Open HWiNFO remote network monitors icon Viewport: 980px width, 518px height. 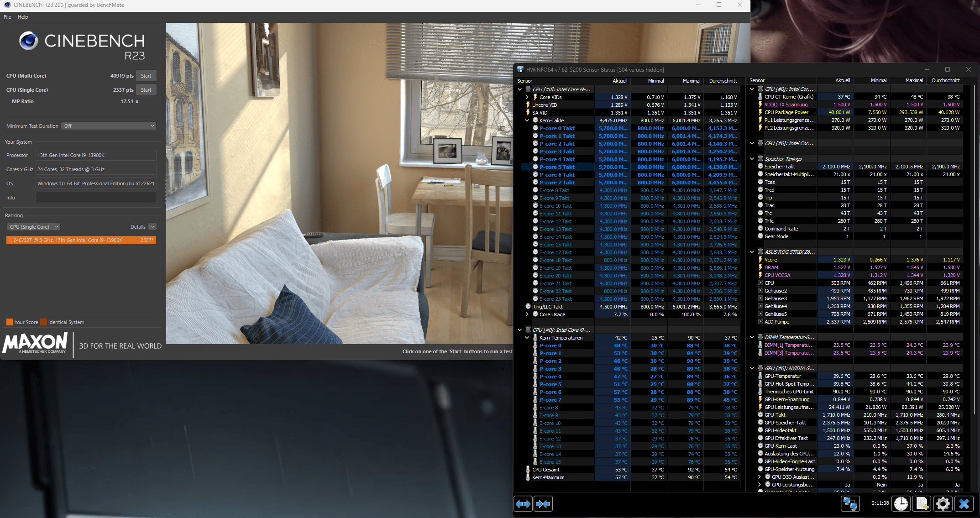850,503
